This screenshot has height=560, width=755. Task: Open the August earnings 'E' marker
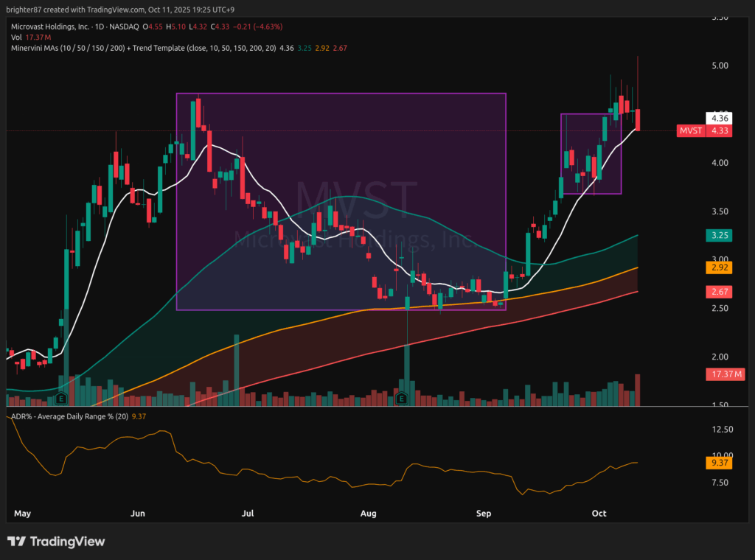tap(402, 399)
